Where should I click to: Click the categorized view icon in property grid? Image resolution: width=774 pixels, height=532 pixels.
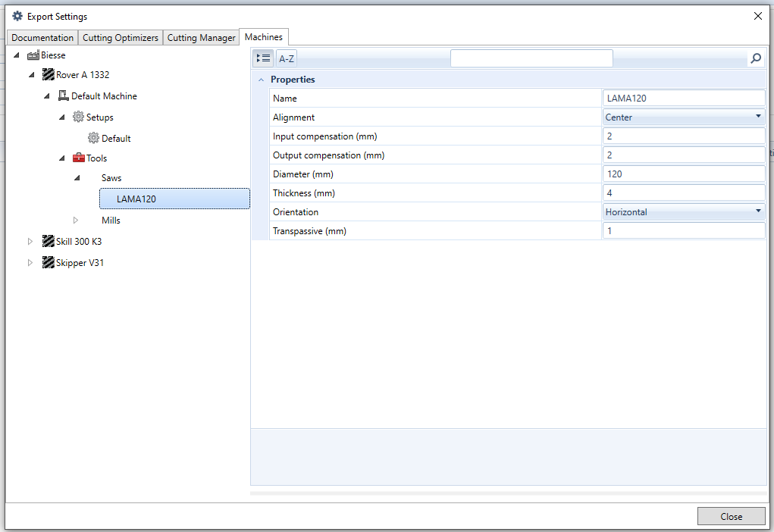pyautogui.click(x=263, y=58)
